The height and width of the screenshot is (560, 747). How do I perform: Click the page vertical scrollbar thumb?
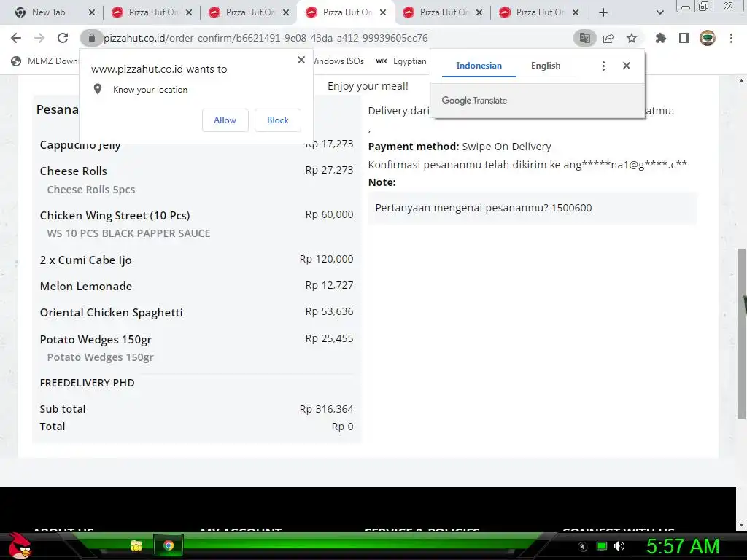pos(741,333)
